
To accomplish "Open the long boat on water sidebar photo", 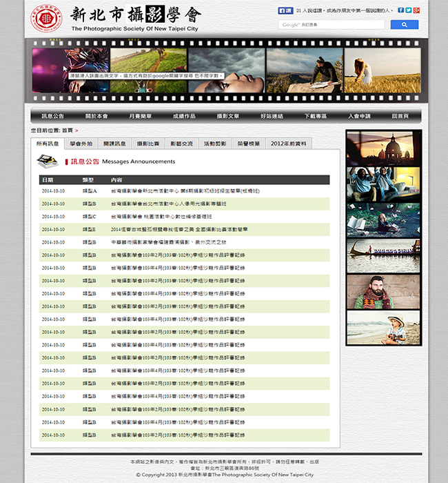I will 383,256.
